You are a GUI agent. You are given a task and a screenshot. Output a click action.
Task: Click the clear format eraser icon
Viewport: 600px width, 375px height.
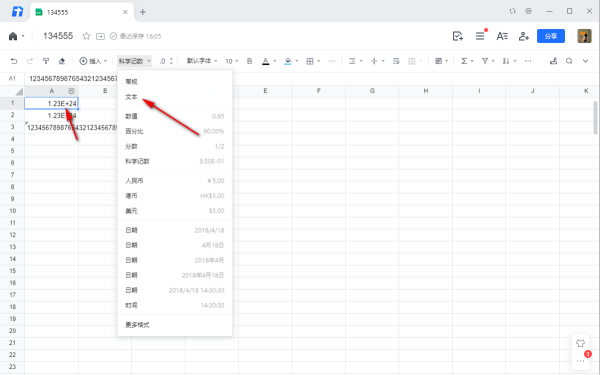[x=62, y=61]
